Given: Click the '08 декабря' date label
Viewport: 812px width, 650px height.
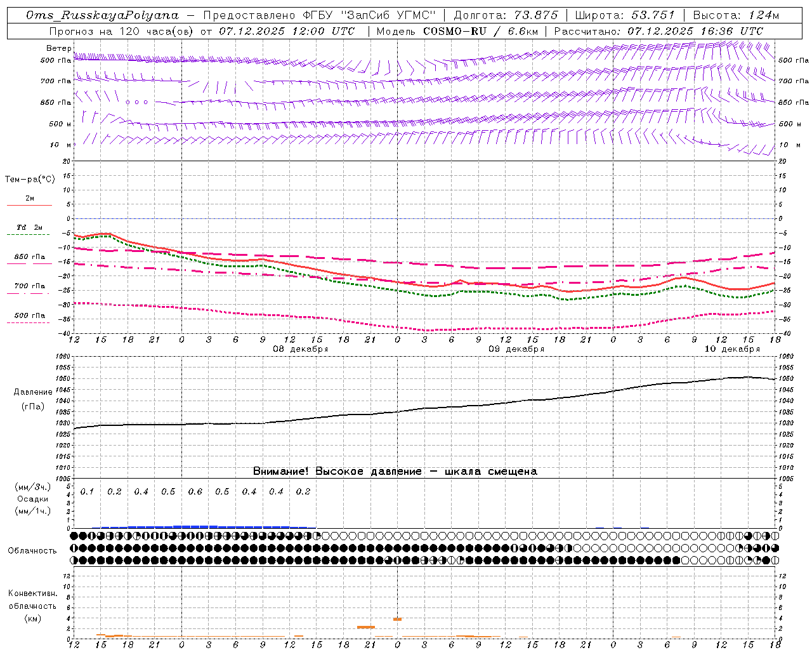Looking at the screenshot, I should point(300,349).
